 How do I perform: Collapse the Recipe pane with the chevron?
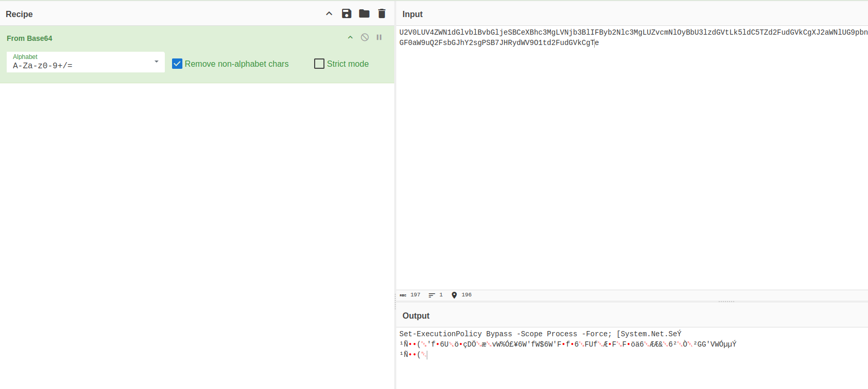point(329,14)
